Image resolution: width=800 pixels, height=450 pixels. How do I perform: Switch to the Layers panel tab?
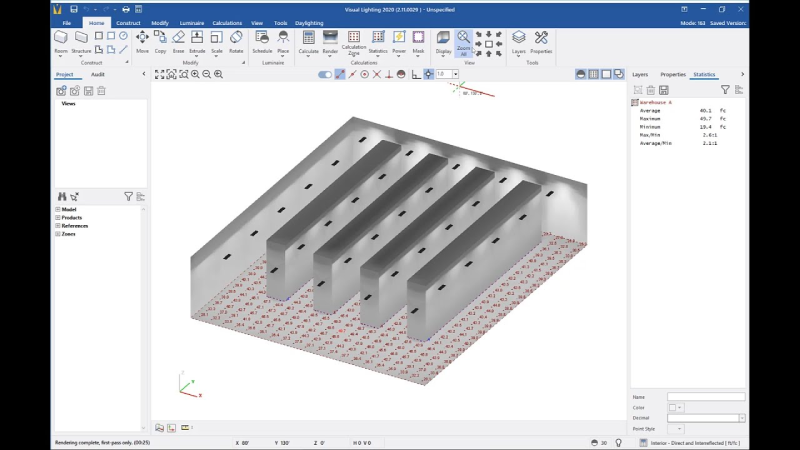coord(640,74)
